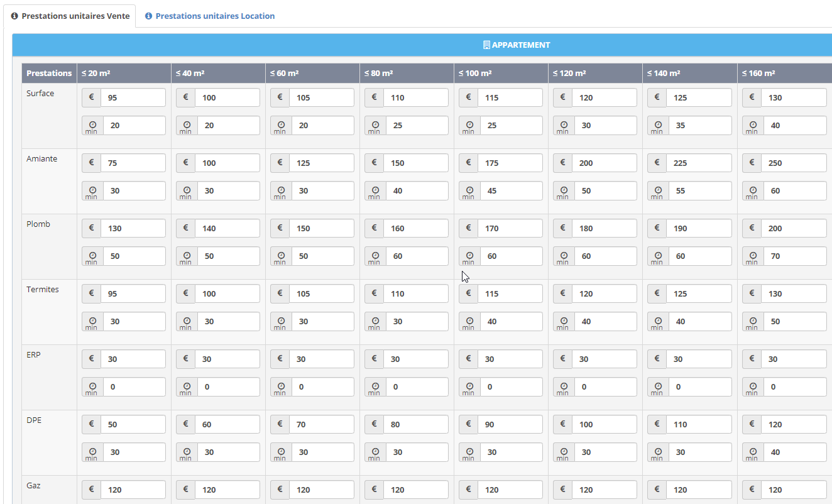
Task: Open the Prestations unitaires Location tab
Action: pyautogui.click(x=209, y=16)
